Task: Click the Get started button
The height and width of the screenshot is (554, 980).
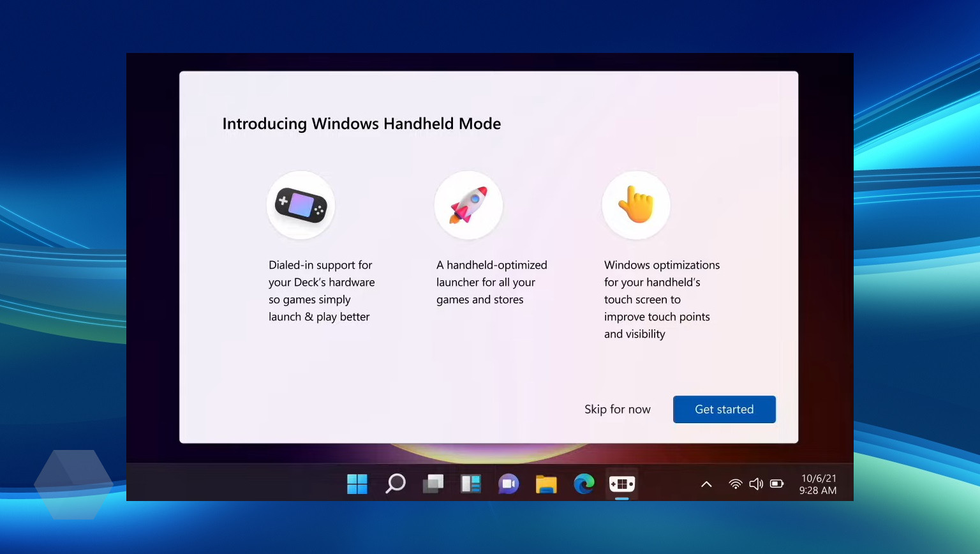Action: [724, 409]
